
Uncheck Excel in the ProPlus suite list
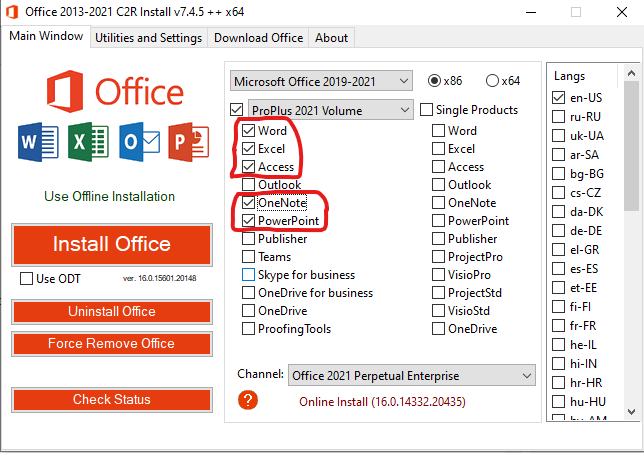coord(248,149)
